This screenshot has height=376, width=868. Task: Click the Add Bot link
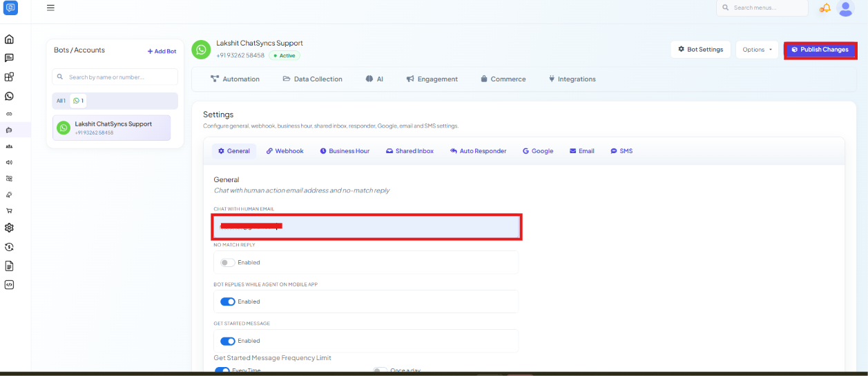(162, 51)
